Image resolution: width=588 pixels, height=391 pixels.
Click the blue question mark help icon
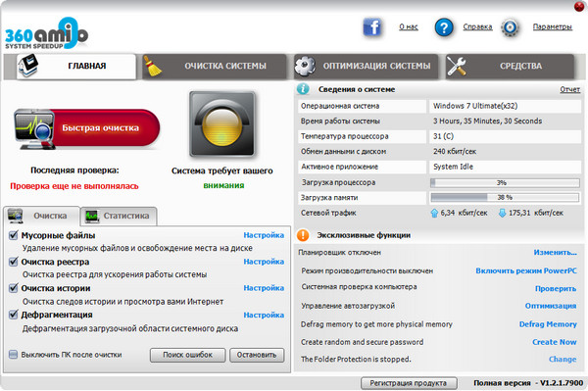coord(444,27)
